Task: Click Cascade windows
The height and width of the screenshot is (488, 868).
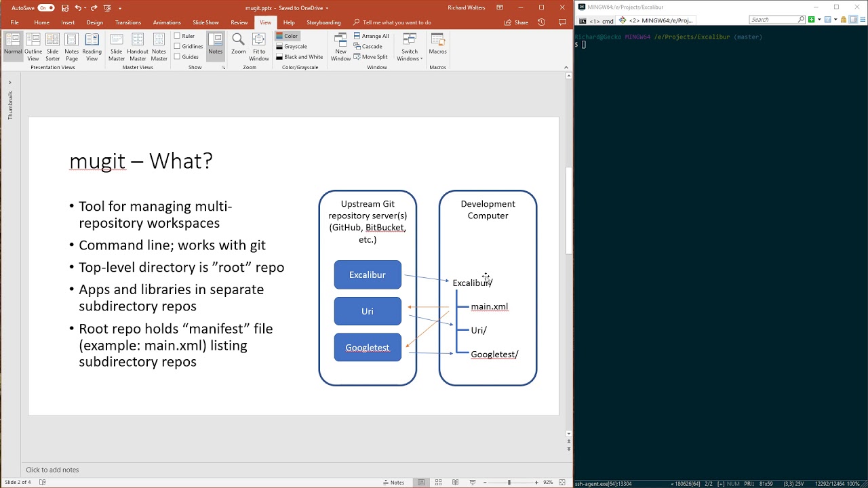Action: click(x=368, y=46)
